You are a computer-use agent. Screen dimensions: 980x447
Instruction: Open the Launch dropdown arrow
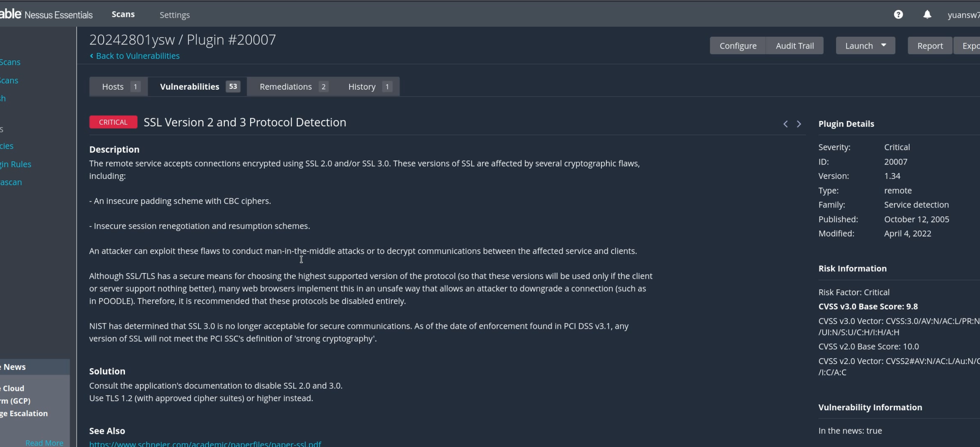click(x=884, y=46)
